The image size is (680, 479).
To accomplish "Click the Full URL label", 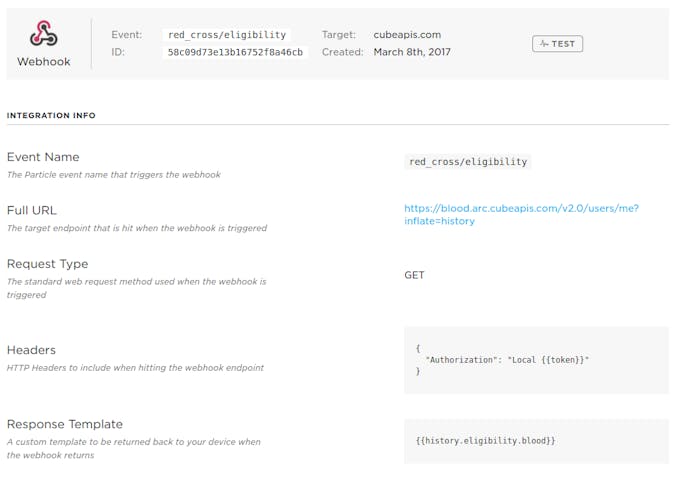I will [32, 210].
